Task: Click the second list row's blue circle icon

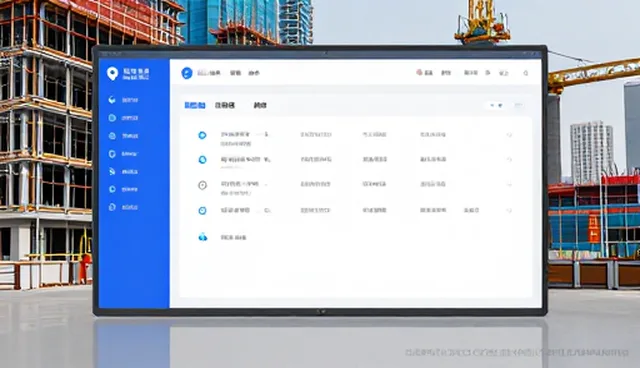Action: (202, 160)
